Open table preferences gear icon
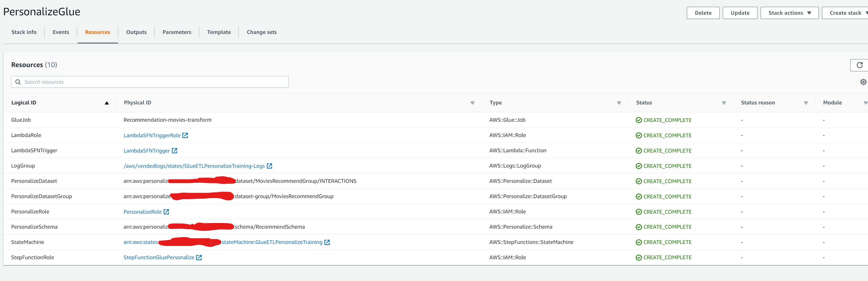This screenshot has height=281, width=868. pos(863,82)
